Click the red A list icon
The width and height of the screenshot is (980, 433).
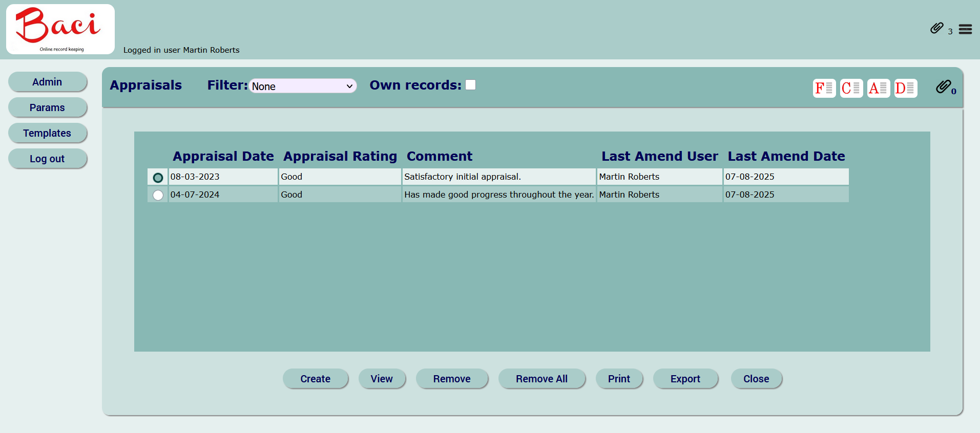coord(878,88)
